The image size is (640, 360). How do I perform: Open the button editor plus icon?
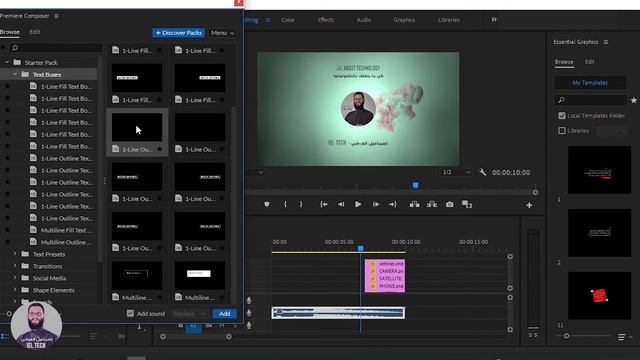coord(529,205)
